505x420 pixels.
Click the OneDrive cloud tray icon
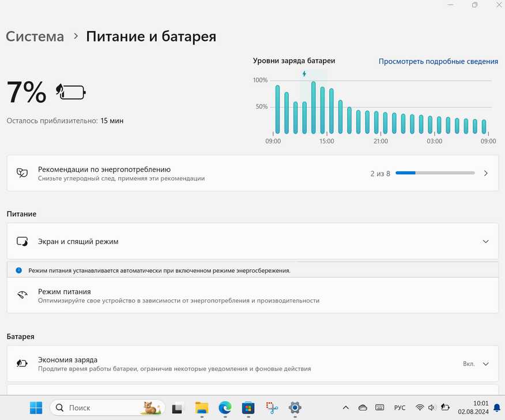pyautogui.click(x=363, y=408)
